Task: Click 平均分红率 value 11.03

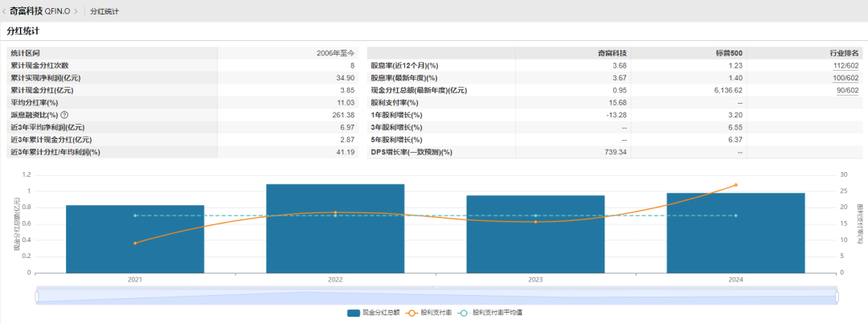Action: coord(346,103)
